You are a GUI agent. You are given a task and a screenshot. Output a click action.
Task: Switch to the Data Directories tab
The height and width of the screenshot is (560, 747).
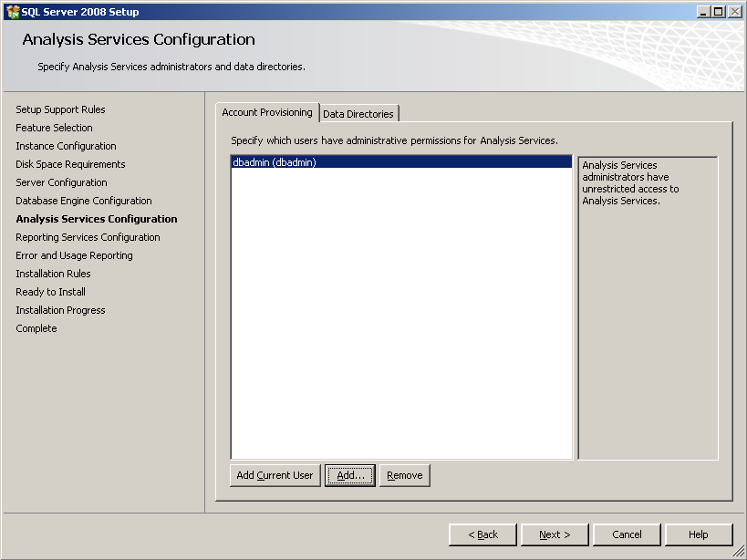pyautogui.click(x=358, y=114)
